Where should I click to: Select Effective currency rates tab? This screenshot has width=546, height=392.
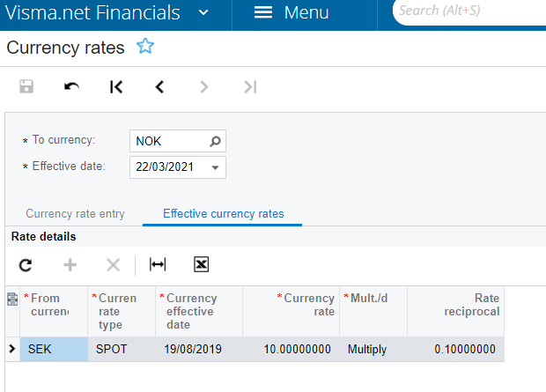point(223,213)
